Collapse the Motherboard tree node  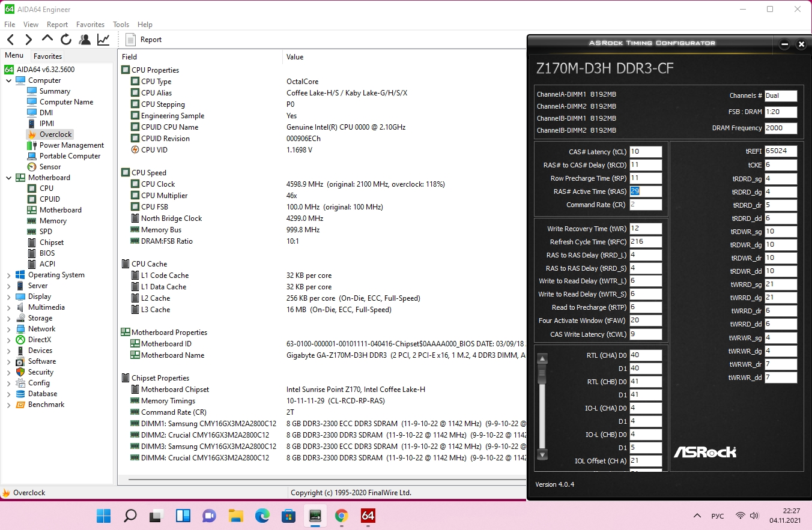point(8,178)
